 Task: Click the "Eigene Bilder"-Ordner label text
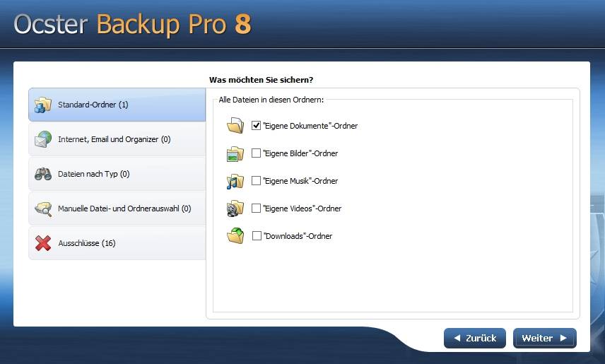tap(300, 153)
